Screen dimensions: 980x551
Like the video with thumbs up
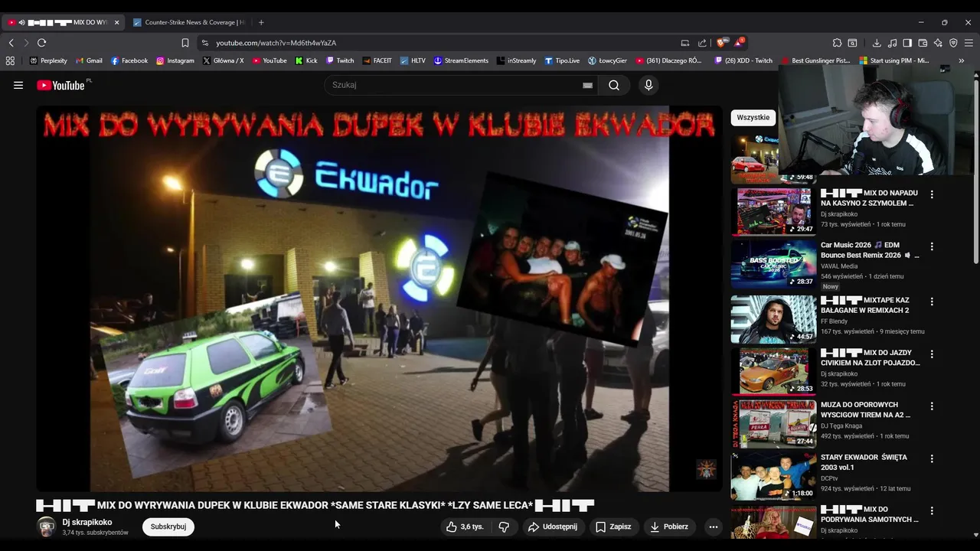tap(466, 527)
